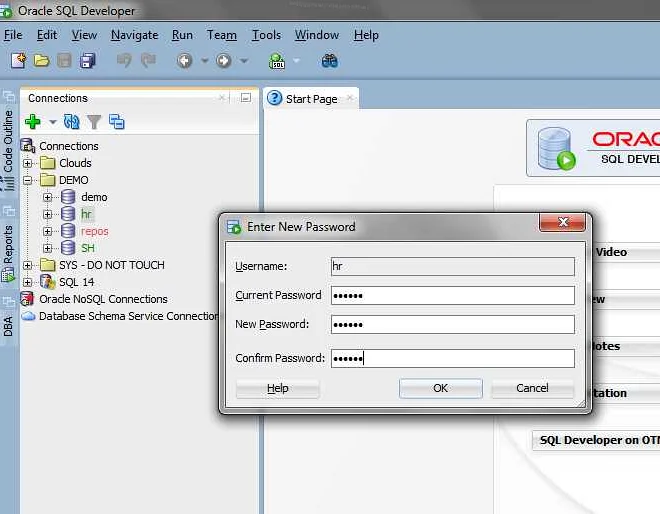
Task: Click Cancel in the password dialog
Action: coord(532,388)
